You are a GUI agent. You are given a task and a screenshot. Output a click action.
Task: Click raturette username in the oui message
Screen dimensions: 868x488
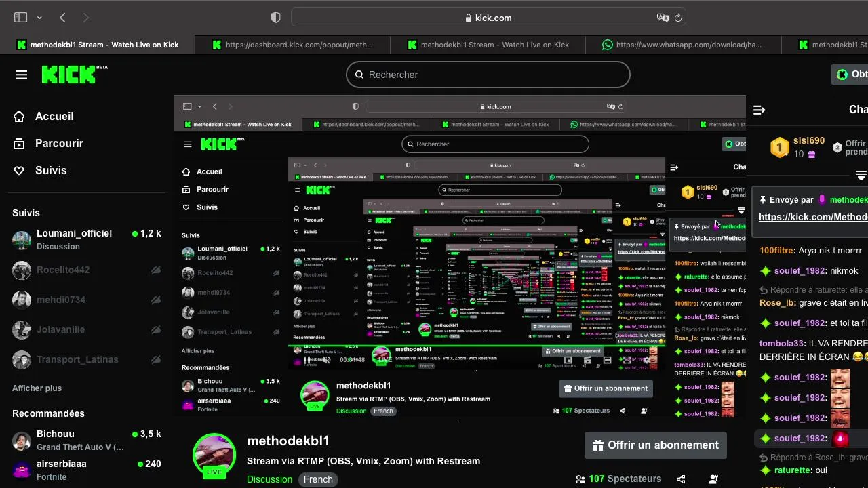793,470
